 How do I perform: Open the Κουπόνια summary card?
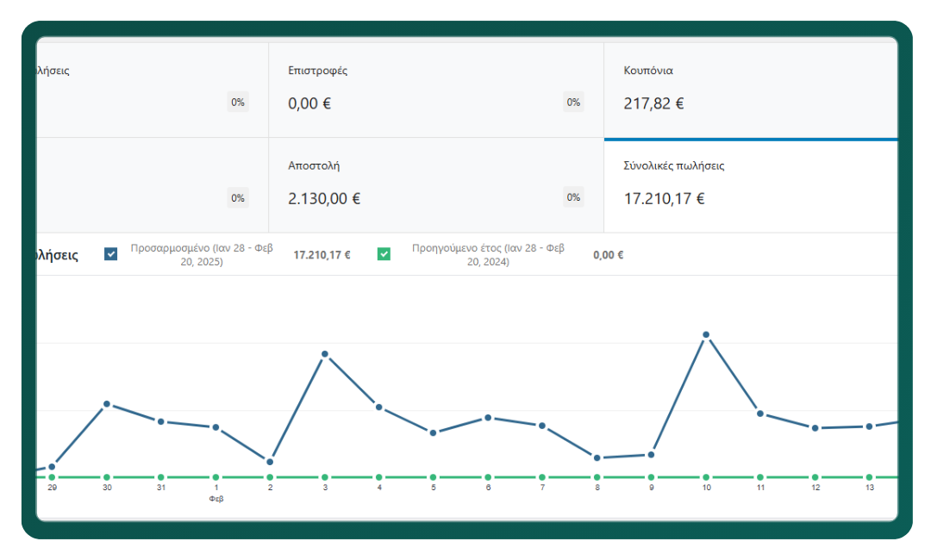pos(750,90)
